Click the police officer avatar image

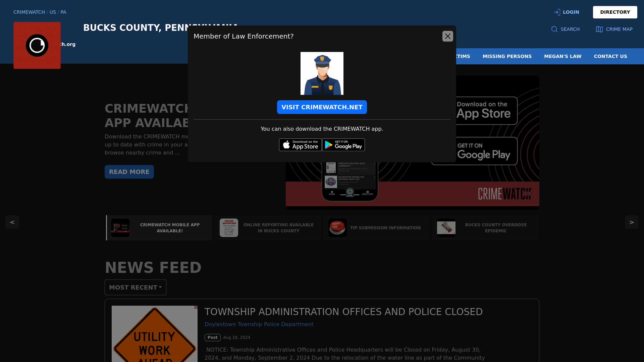click(x=322, y=73)
